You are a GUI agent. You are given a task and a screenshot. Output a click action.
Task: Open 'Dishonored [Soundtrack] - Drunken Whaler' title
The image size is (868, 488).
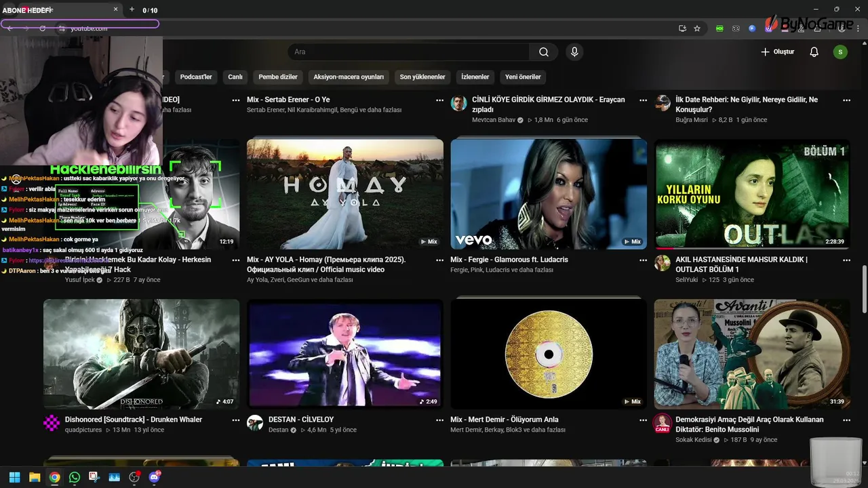(134, 420)
